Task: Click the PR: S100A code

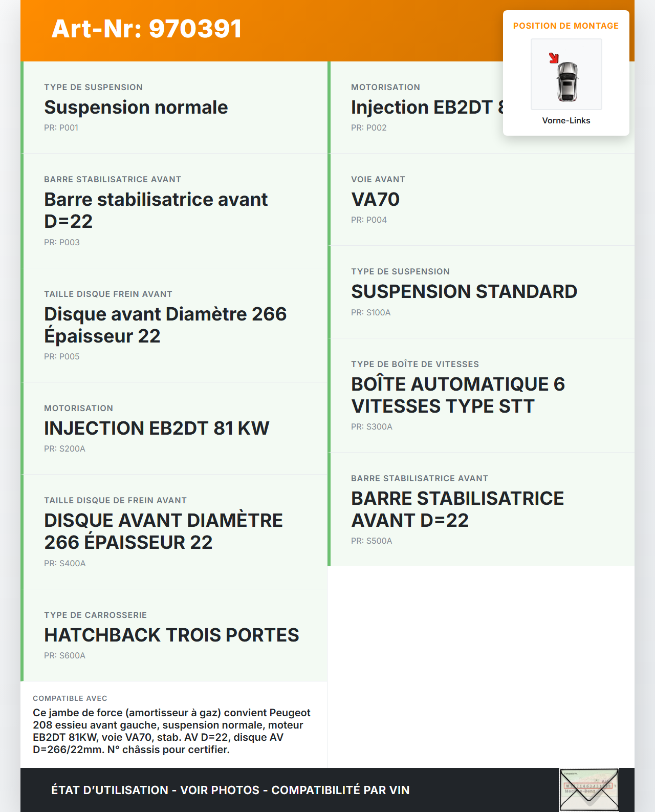Action: tap(370, 312)
